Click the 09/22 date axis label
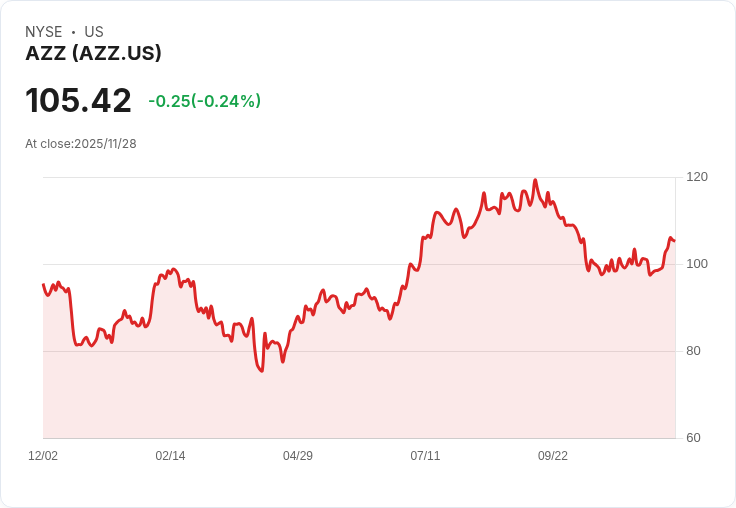The image size is (736, 508). point(552,455)
